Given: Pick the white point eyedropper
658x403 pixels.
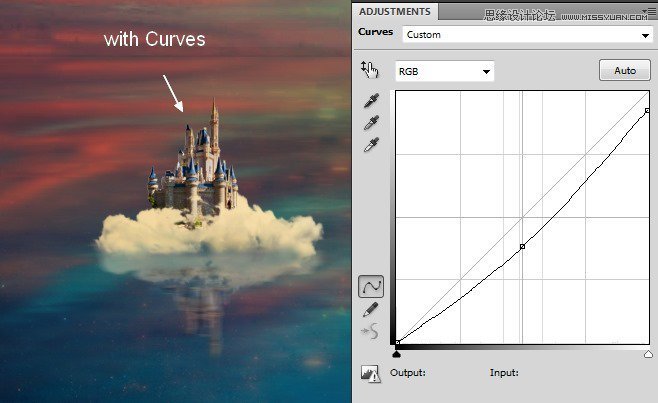Looking at the screenshot, I should (x=371, y=144).
